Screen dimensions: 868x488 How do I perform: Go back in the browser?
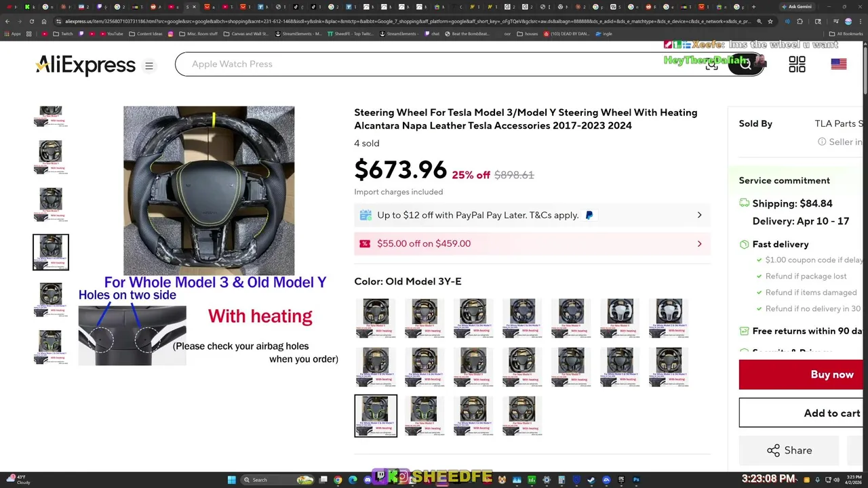pyautogui.click(x=7, y=21)
